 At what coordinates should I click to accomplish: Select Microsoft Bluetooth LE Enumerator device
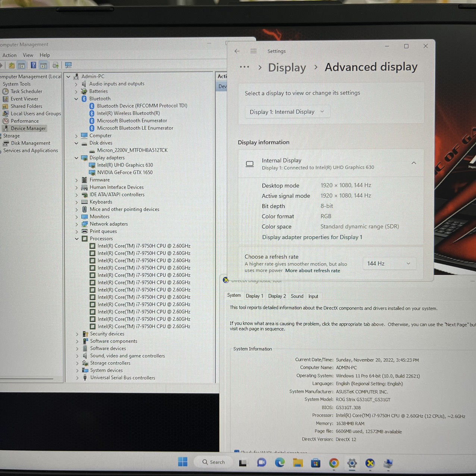point(135,128)
